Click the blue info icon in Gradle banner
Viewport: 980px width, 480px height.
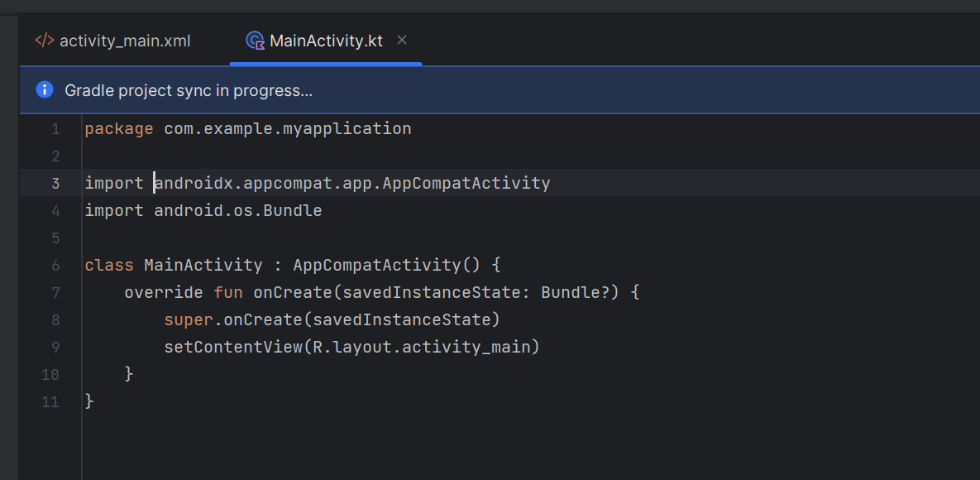pos(45,89)
